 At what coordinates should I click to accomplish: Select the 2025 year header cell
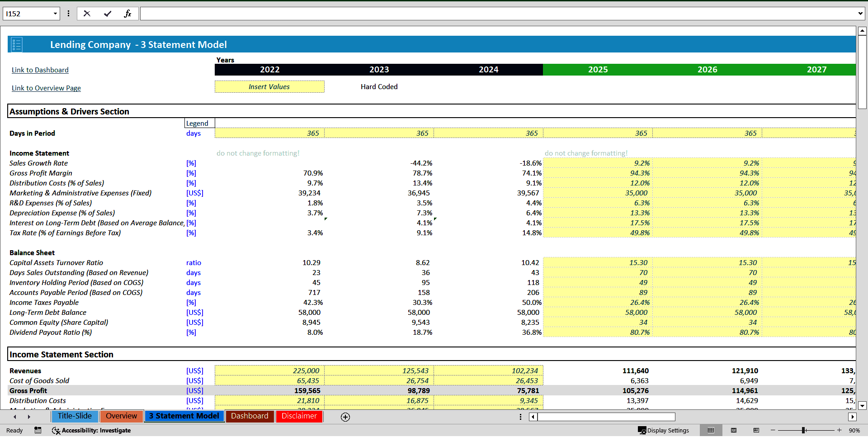point(598,70)
